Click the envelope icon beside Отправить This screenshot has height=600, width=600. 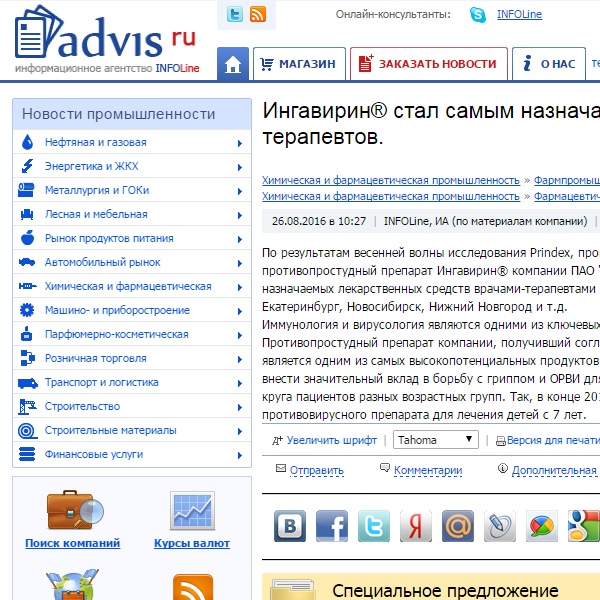(x=281, y=468)
